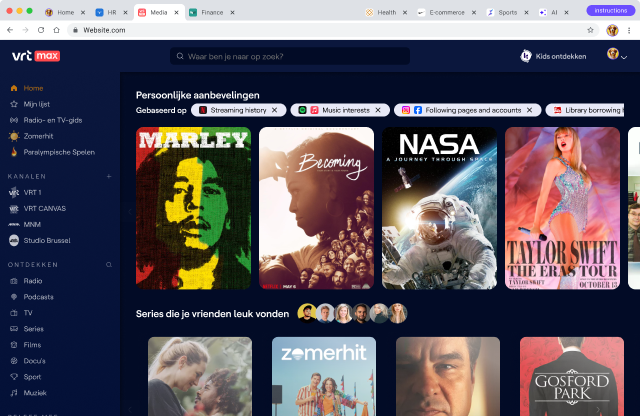Reload the page
640x416 pixels.
pos(41,30)
